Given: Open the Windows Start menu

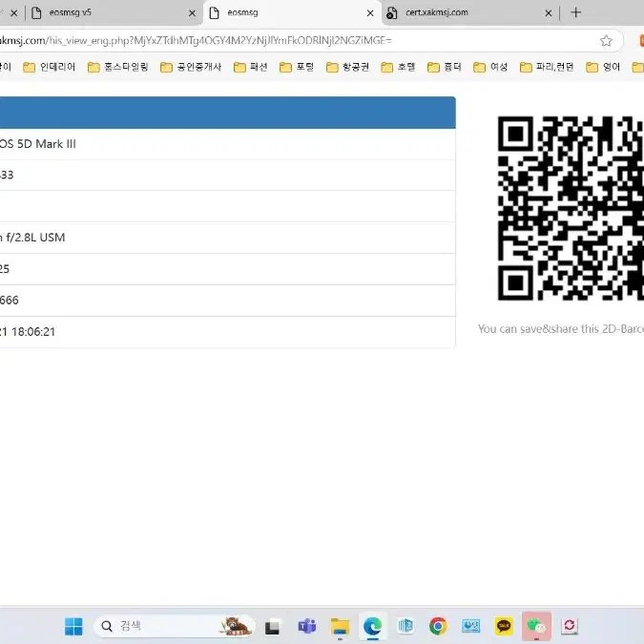Looking at the screenshot, I should tap(73, 626).
